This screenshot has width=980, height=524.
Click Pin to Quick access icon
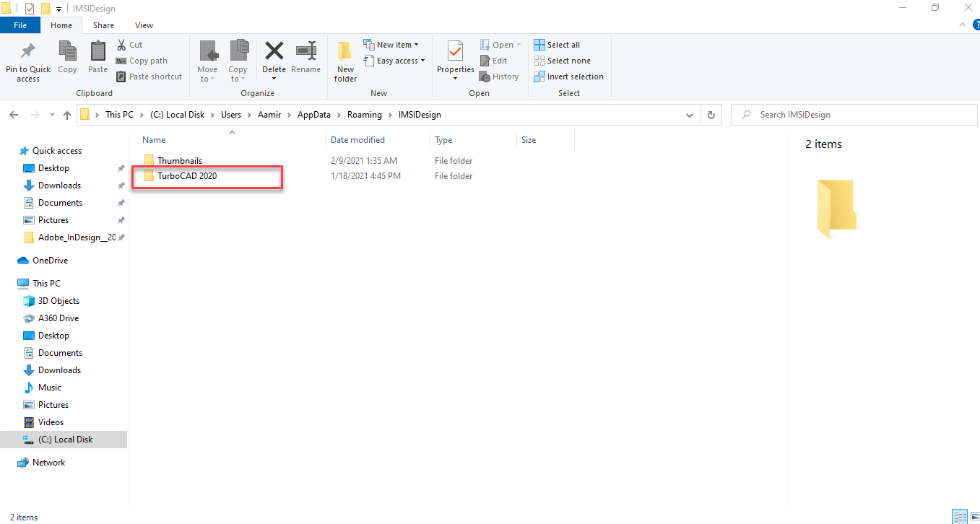point(28,51)
